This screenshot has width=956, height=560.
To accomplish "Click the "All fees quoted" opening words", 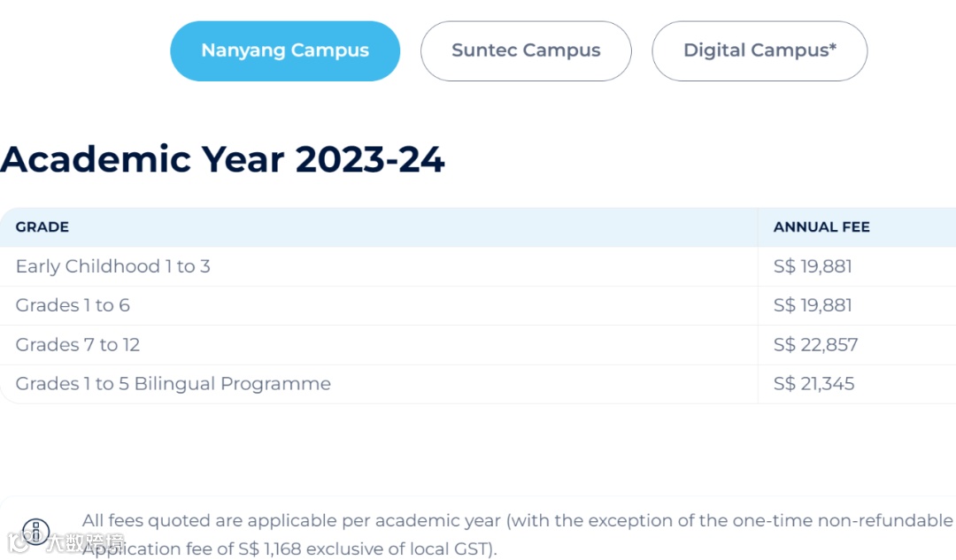I will click(143, 521).
